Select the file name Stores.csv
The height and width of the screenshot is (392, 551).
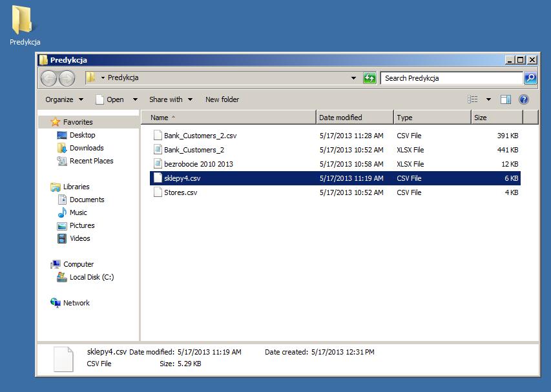181,192
